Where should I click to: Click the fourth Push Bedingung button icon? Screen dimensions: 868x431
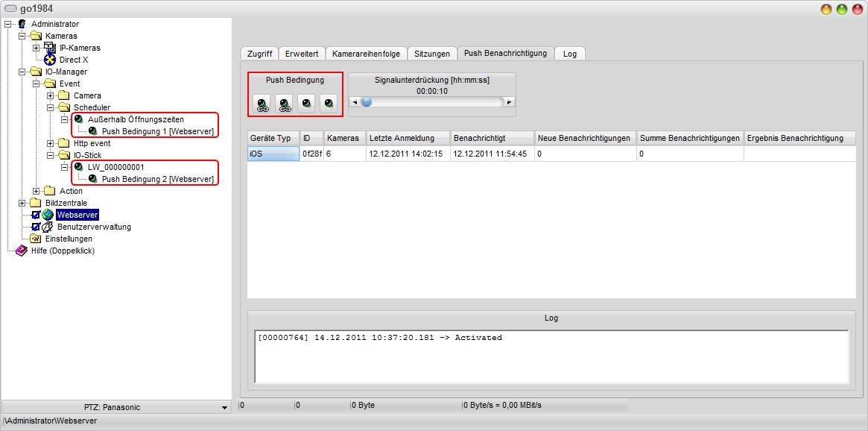pyautogui.click(x=329, y=104)
